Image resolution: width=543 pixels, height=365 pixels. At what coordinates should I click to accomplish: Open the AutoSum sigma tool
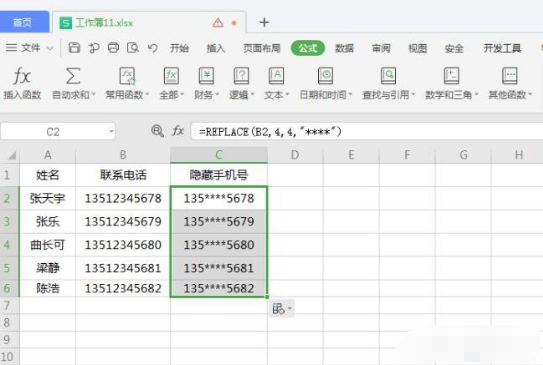point(73,76)
